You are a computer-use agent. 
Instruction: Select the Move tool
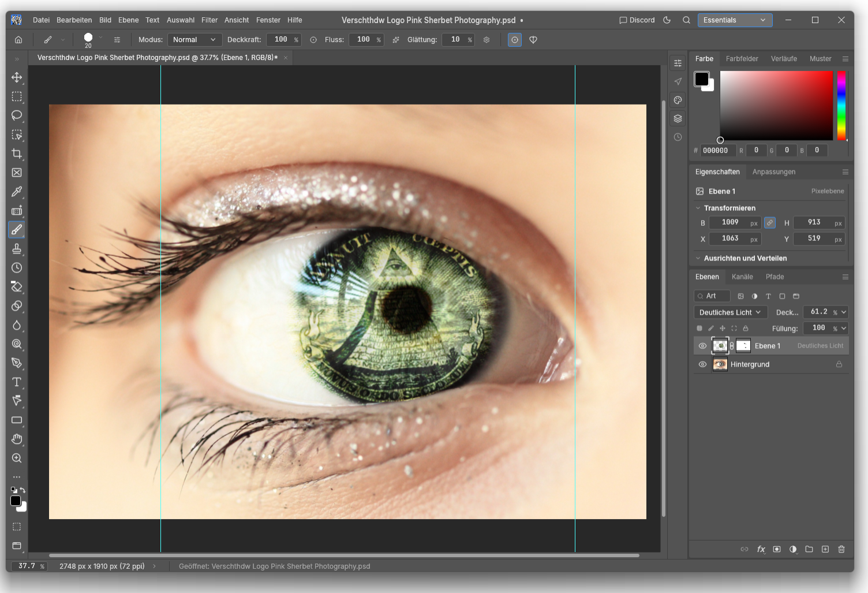[17, 77]
